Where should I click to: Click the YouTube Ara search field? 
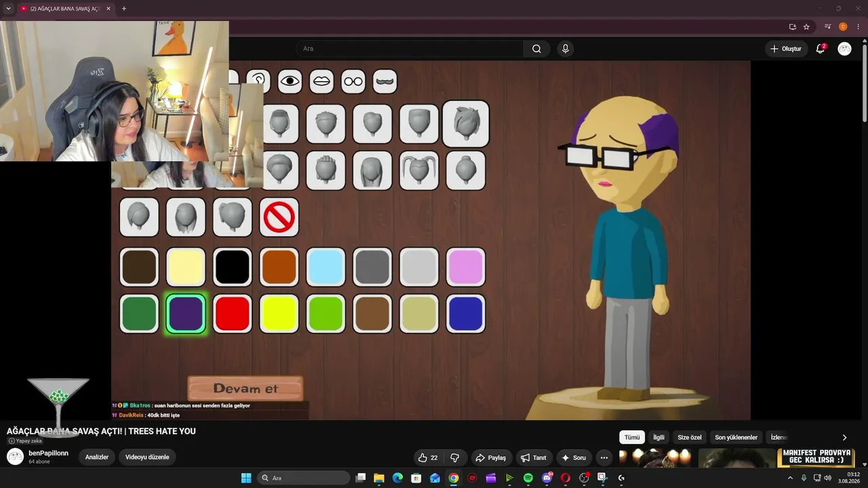point(410,49)
